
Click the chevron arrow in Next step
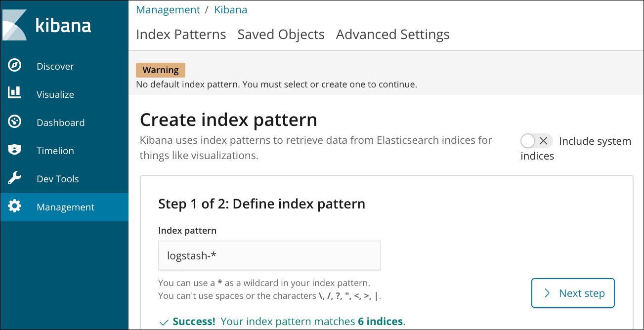coord(547,293)
